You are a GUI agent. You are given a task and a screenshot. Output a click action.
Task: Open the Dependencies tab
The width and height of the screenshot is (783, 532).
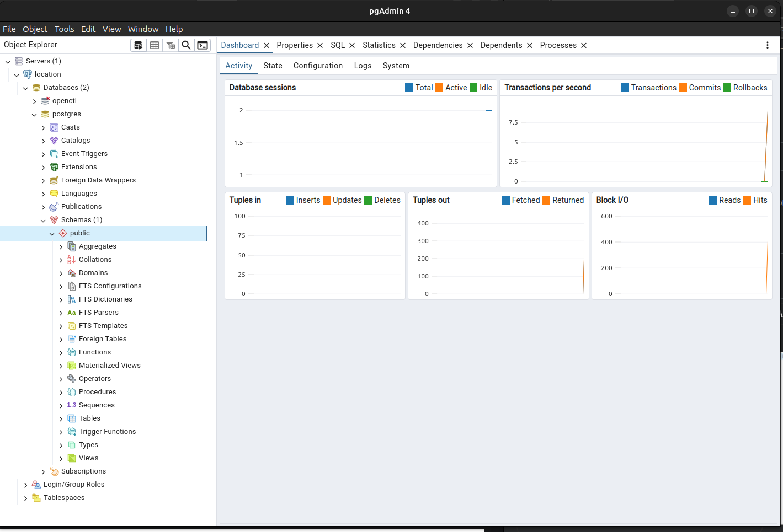438,45
